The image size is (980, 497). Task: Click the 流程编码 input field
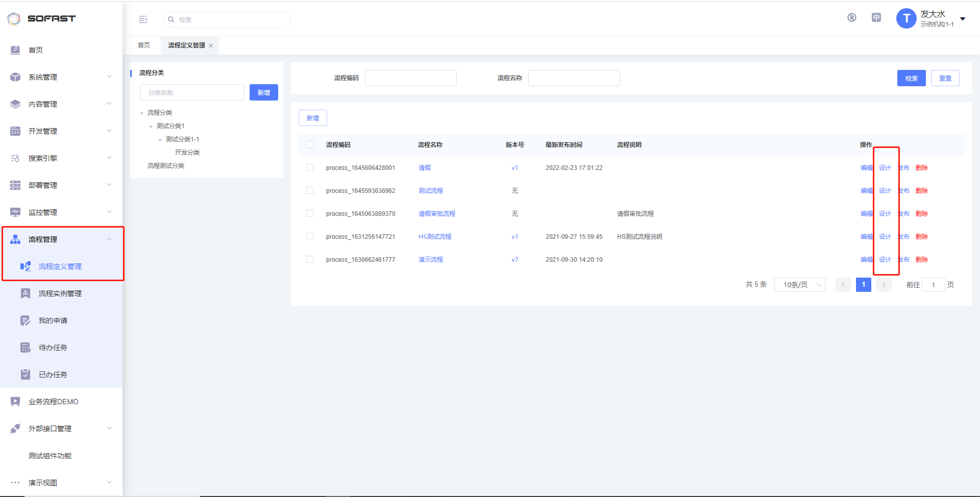click(410, 78)
